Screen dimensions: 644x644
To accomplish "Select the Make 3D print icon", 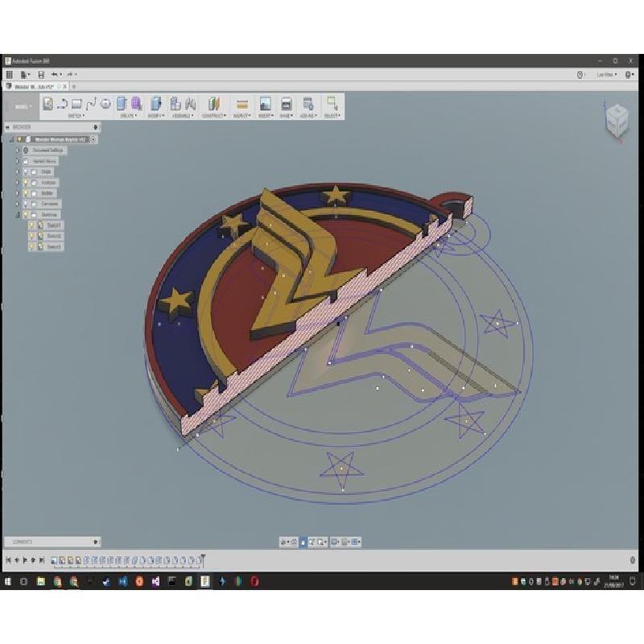I will click(286, 104).
